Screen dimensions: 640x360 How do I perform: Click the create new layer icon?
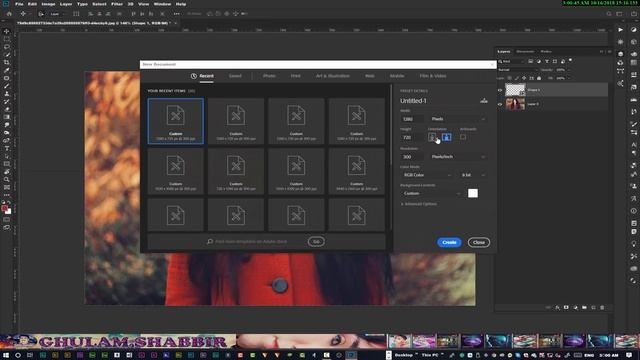[593, 307]
